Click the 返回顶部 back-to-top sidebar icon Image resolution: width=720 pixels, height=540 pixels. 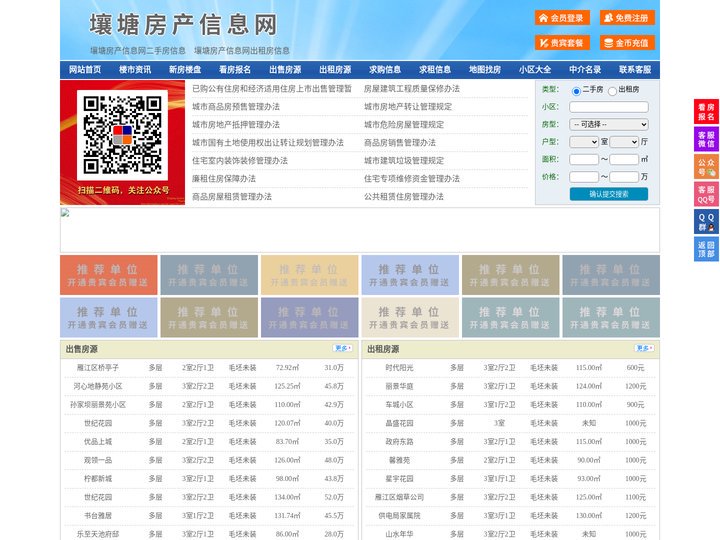[x=706, y=249]
